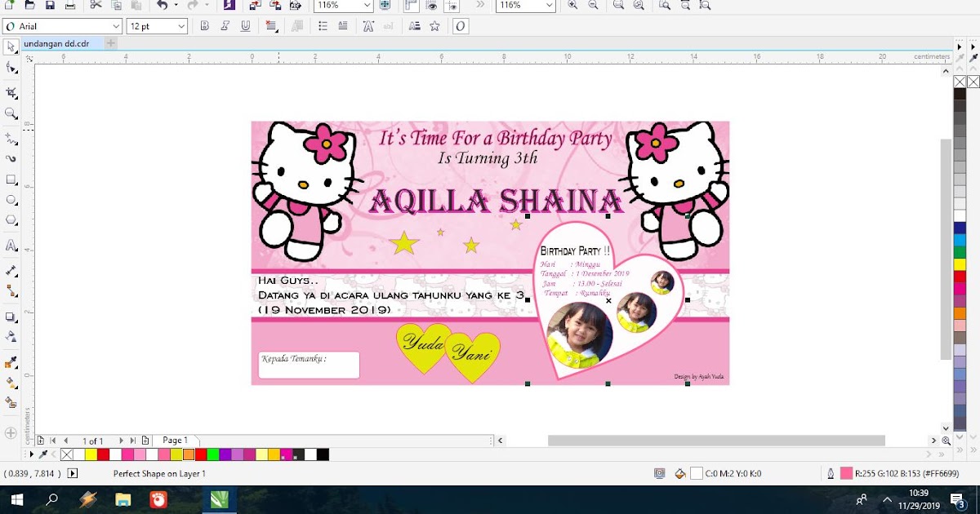Select the Text tool

(x=11, y=246)
